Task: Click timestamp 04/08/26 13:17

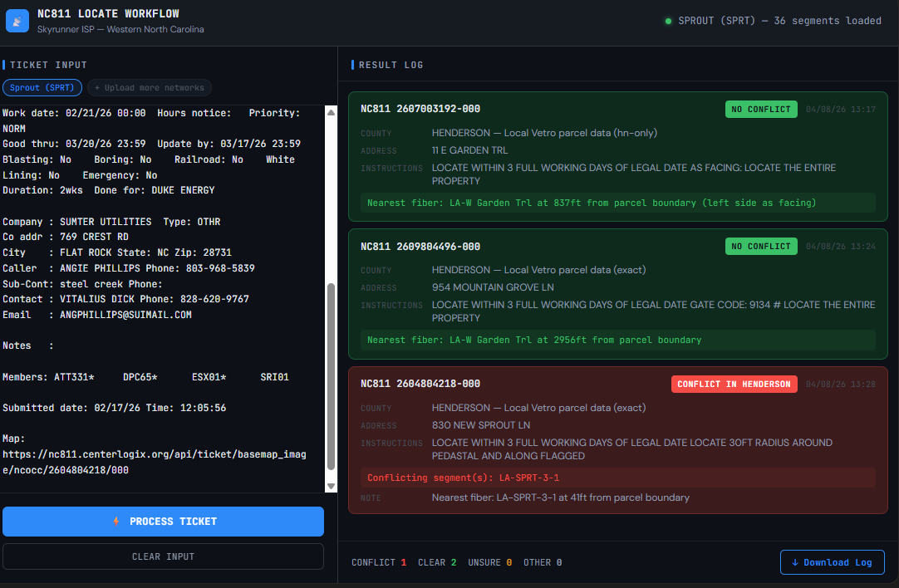Action: (x=841, y=110)
